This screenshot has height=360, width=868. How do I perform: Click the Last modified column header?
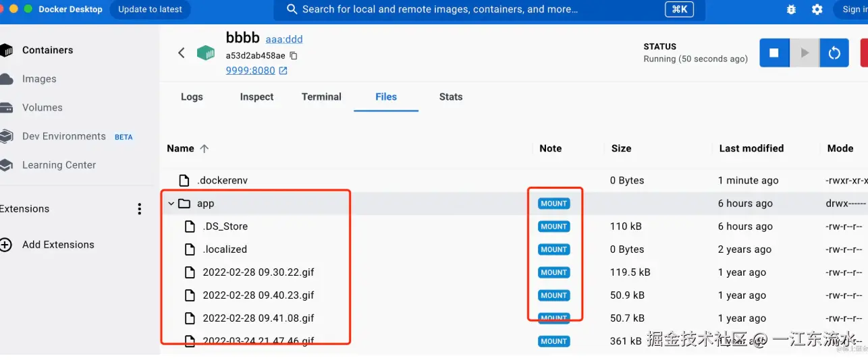click(x=751, y=148)
